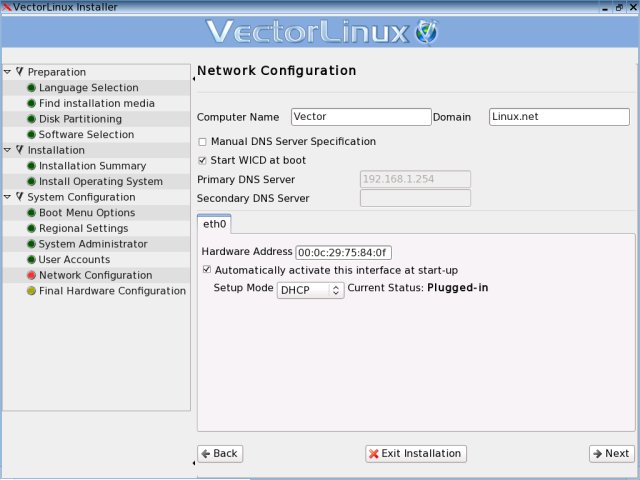Select Software Selection in sidebar

86,135
